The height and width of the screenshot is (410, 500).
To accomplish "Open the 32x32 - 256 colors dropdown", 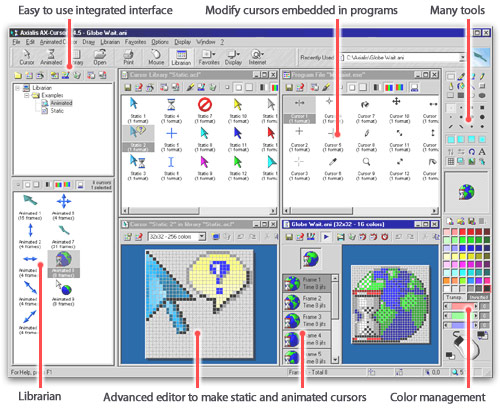I will 202,237.
